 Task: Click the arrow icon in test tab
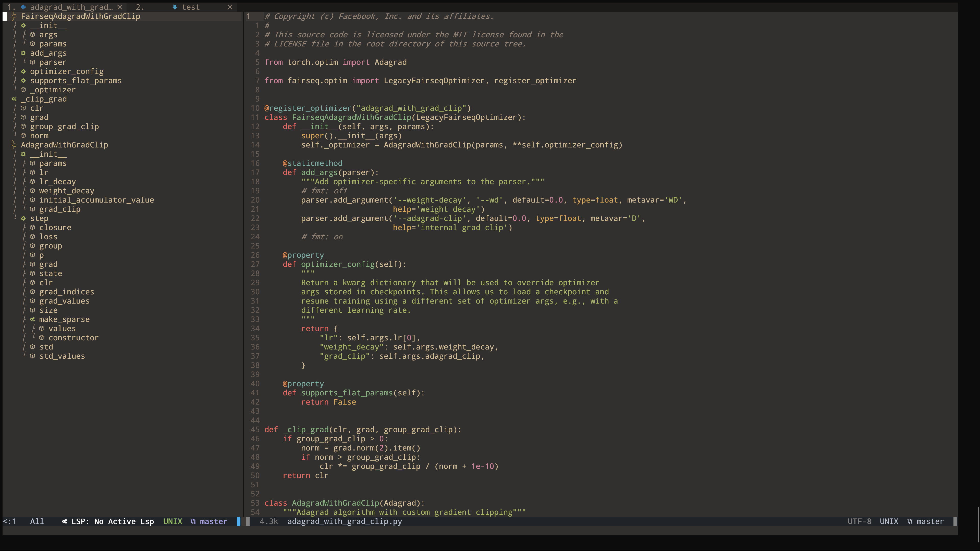tap(175, 7)
